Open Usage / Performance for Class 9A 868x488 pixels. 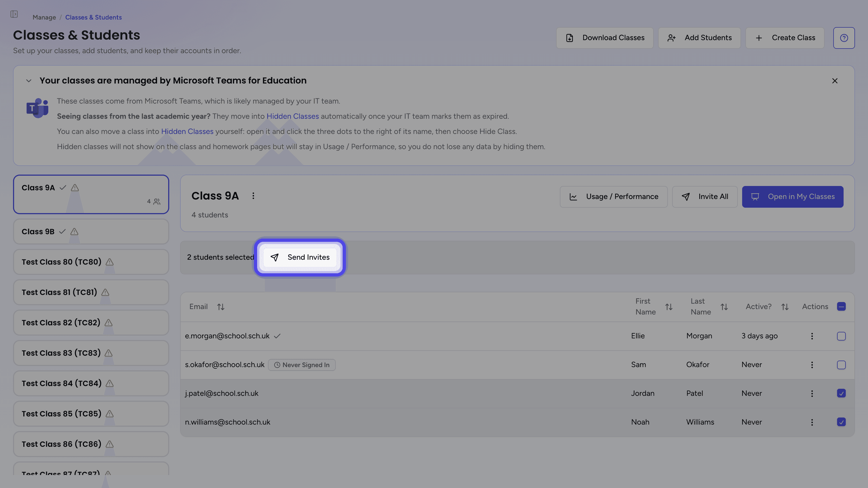point(613,197)
